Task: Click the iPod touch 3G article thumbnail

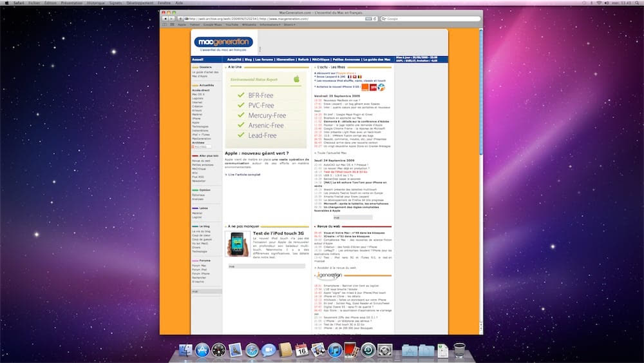Action: click(x=237, y=244)
